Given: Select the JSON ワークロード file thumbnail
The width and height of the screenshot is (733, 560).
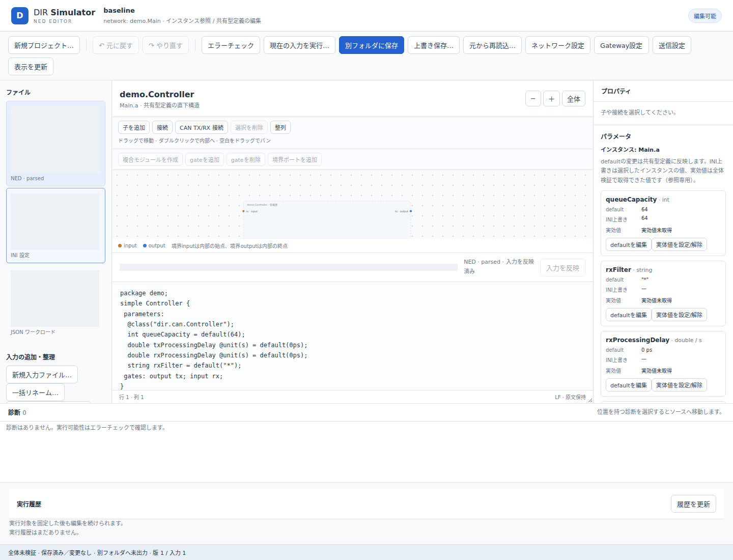Looking at the screenshot, I should 55,302.
